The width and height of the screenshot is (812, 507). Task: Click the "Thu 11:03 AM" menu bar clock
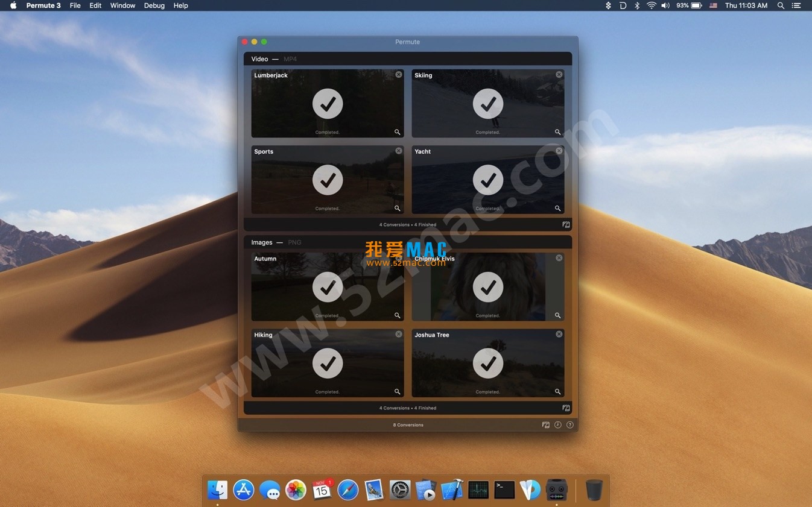(x=746, y=5)
